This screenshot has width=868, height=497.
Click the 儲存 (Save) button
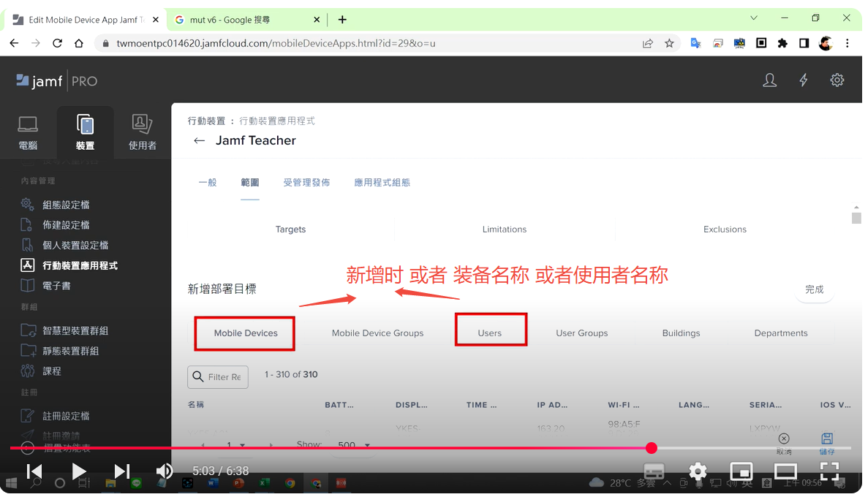(827, 444)
